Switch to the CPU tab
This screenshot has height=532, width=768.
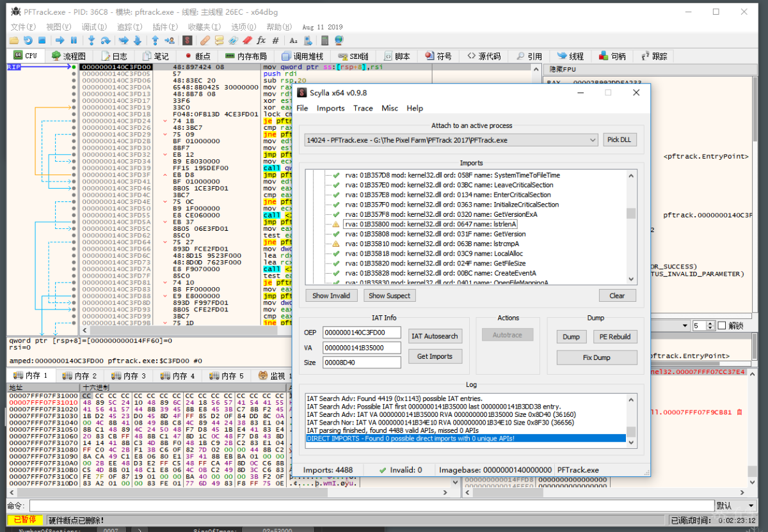(x=26, y=56)
